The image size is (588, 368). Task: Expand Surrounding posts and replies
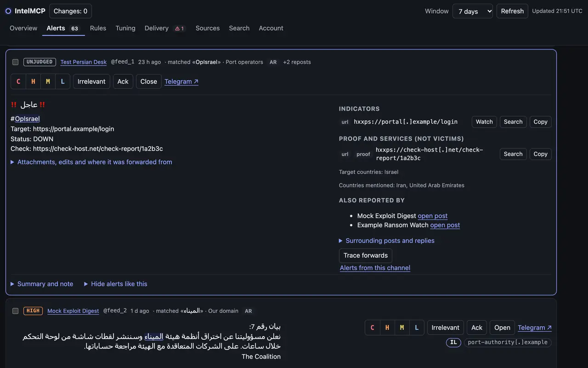pyautogui.click(x=387, y=241)
